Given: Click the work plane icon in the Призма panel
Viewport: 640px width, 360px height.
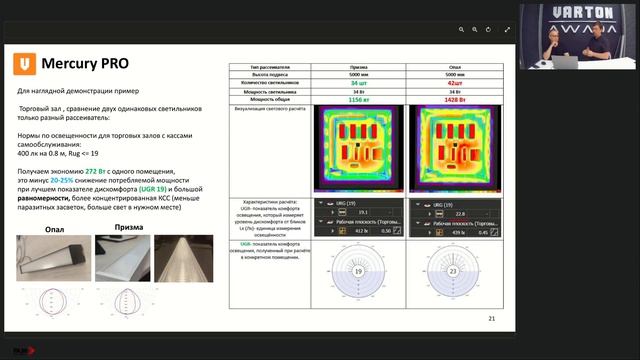Looking at the screenshot, I should [x=330, y=222].
